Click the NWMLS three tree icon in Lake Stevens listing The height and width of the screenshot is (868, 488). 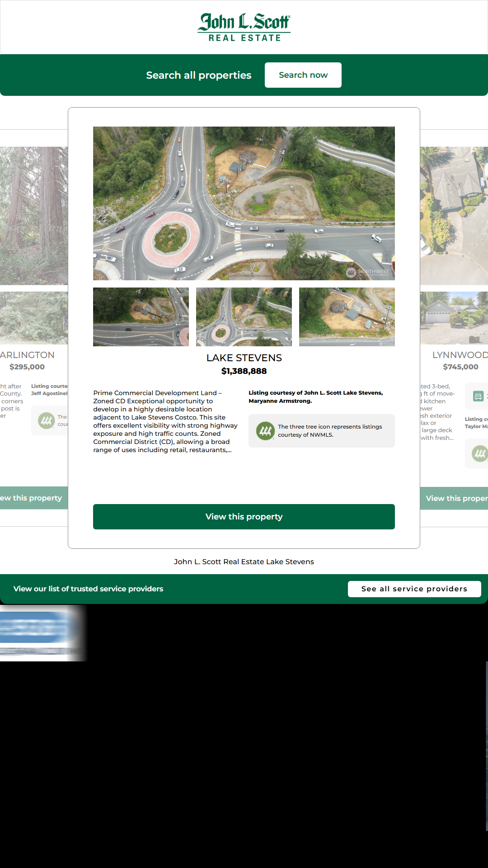265,431
